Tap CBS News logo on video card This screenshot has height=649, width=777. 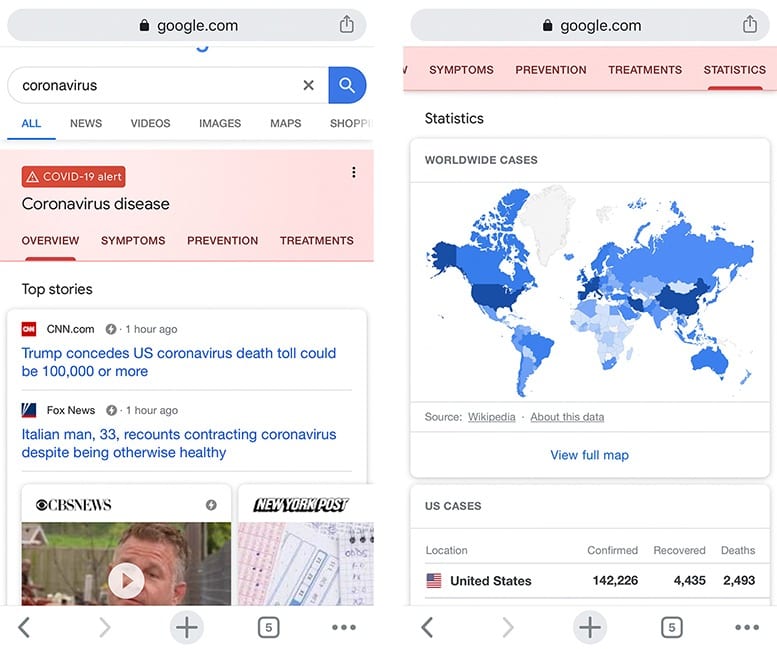tap(73, 505)
